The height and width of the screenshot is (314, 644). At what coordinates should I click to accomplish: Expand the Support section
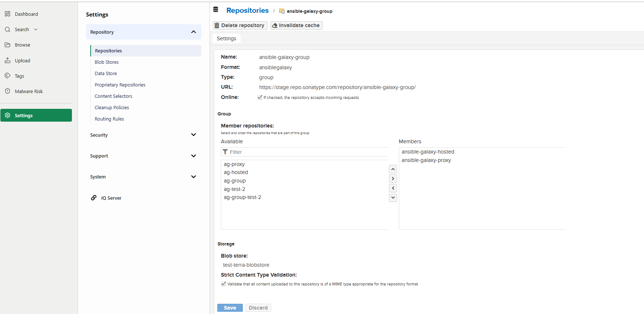pyautogui.click(x=193, y=156)
